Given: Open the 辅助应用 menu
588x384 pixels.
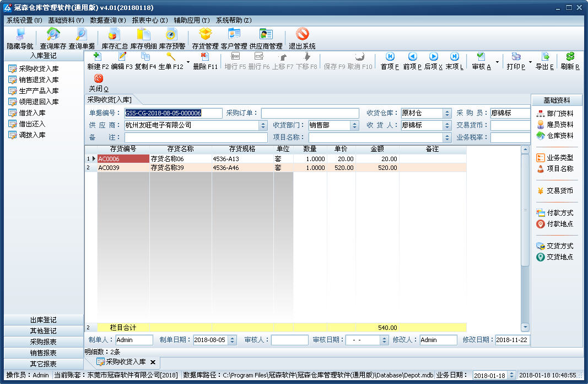Looking at the screenshot, I should pos(192,20).
